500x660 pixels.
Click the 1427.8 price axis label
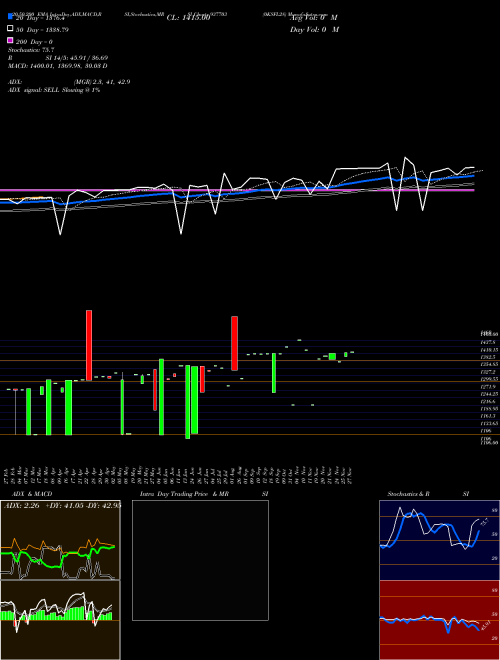pyautogui.click(x=488, y=343)
